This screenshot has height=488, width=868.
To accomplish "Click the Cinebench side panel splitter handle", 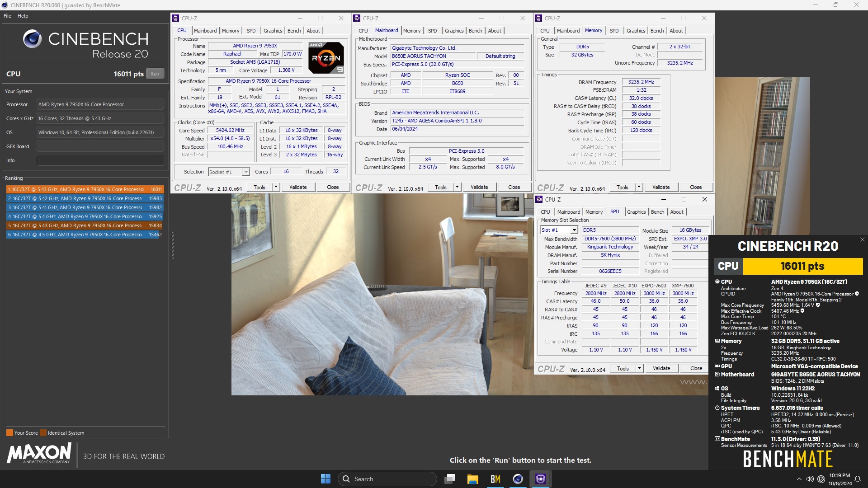I will point(173,245).
